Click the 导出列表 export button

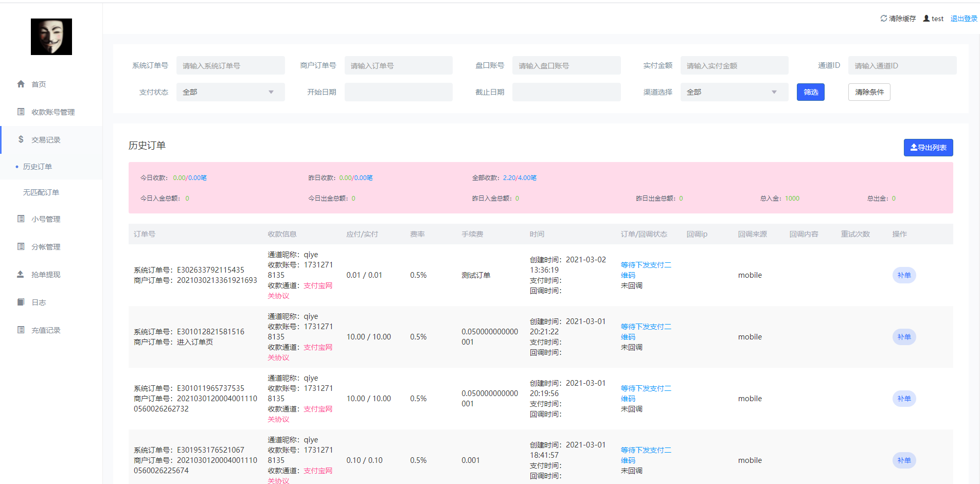928,148
